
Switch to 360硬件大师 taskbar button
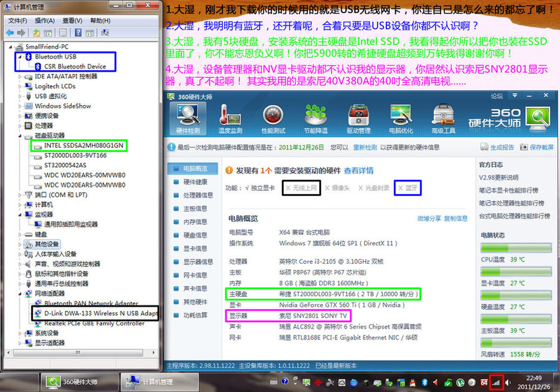[80, 382]
